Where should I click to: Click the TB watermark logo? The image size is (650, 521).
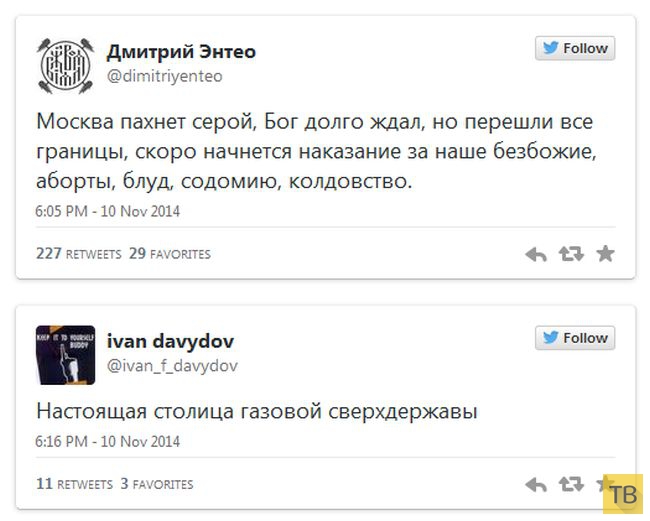[x=623, y=494]
